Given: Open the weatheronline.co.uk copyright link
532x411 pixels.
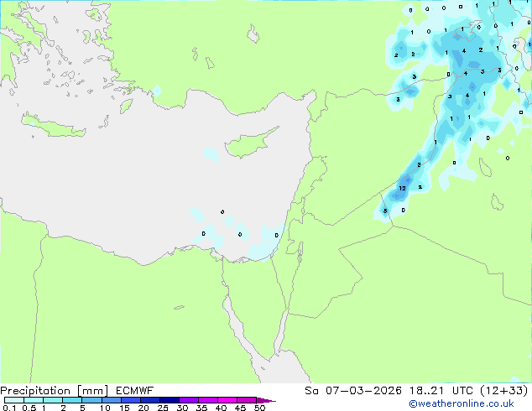Looking at the screenshot, I should (x=461, y=403).
